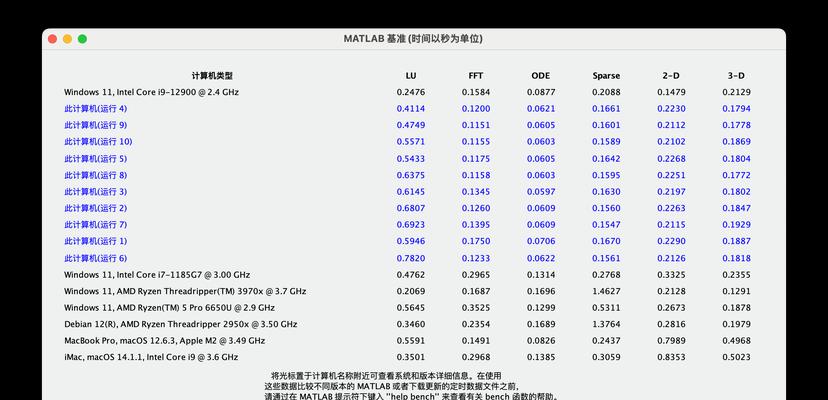
Task: Click the green zoom window button
Action: pyautogui.click(x=82, y=39)
